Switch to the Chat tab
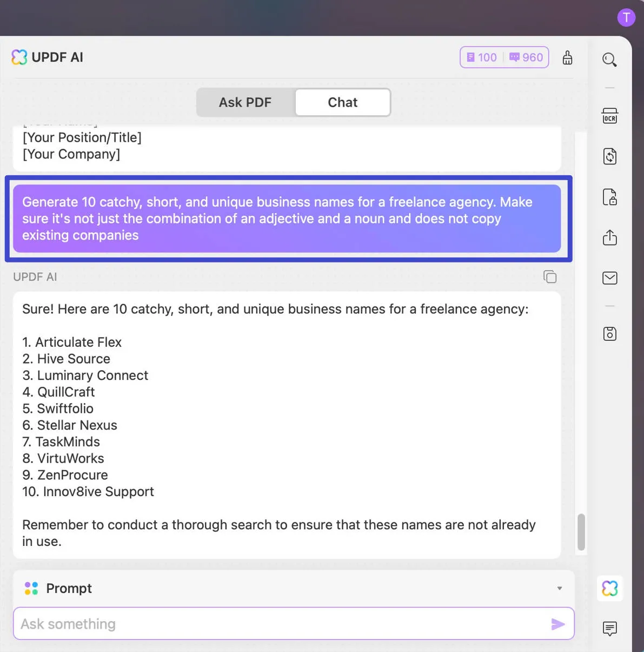 coord(342,102)
